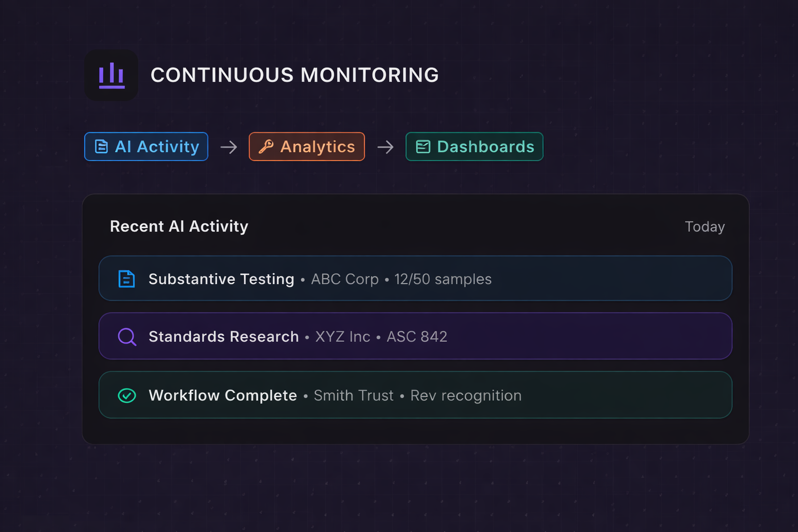Open the Today time filter
The width and height of the screenshot is (798, 532).
point(704,227)
